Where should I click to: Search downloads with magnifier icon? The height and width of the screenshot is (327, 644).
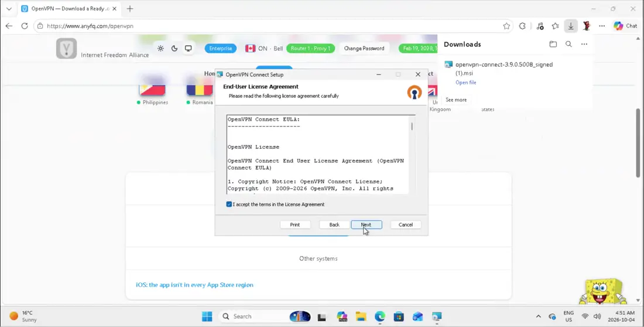point(568,44)
